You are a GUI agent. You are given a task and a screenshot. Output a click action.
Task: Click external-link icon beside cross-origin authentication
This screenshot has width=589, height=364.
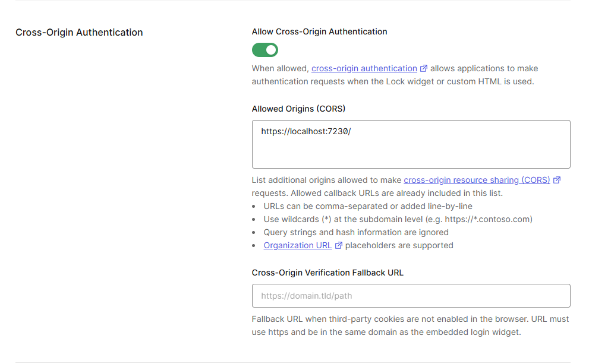(424, 68)
